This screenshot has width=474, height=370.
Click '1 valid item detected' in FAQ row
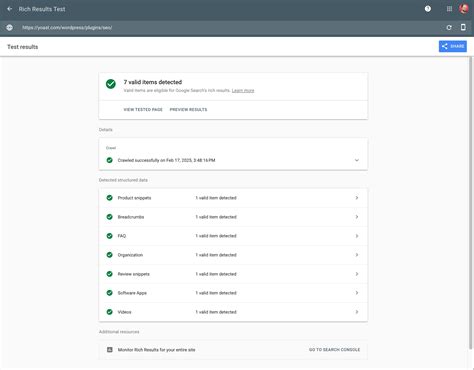[x=216, y=236]
